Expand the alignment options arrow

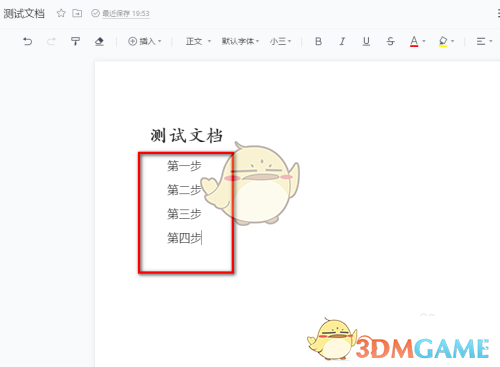(491, 41)
